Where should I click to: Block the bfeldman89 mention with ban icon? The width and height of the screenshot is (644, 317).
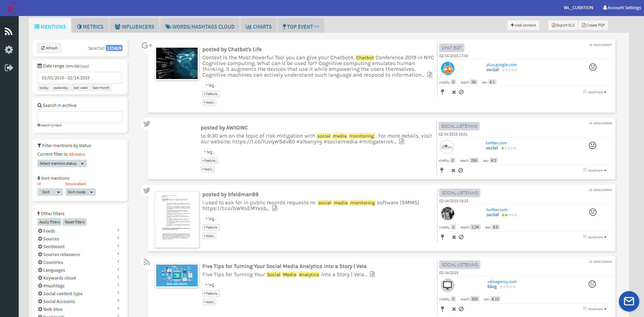click(x=461, y=237)
